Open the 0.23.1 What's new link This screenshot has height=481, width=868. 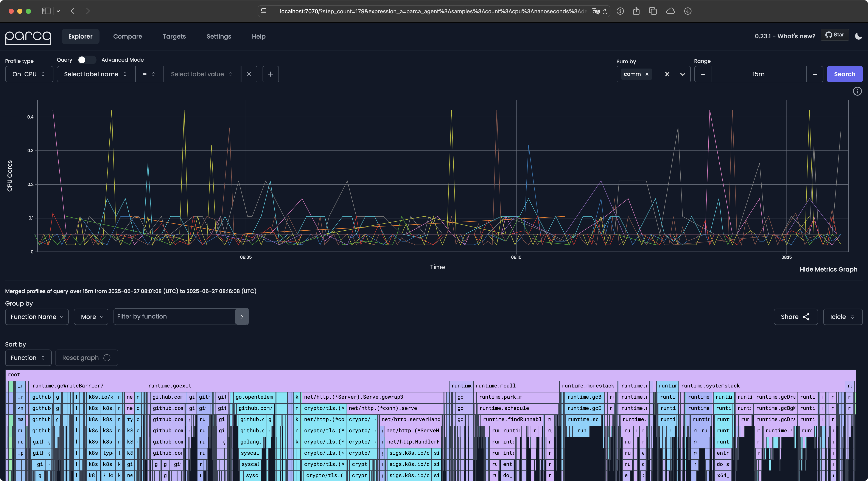coord(785,36)
